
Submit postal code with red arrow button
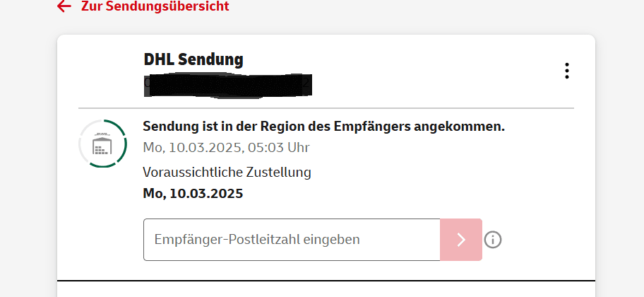pyautogui.click(x=461, y=240)
